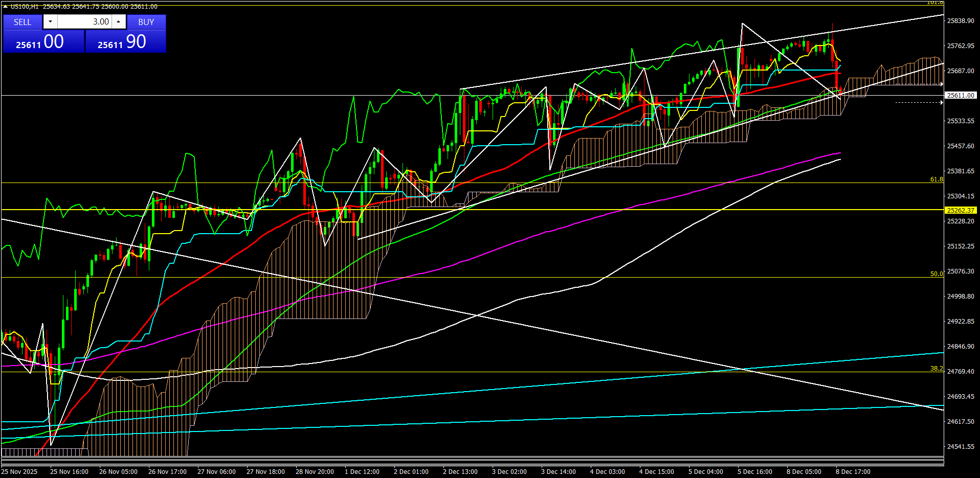Click the 25 Nov 2025 date label
980x478 pixels.
click(19, 472)
